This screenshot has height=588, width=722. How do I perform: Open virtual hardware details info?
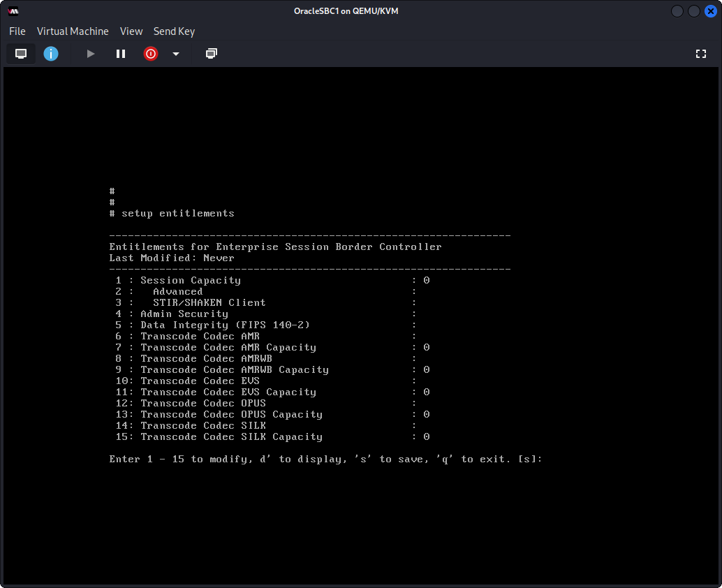(x=51, y=54)
